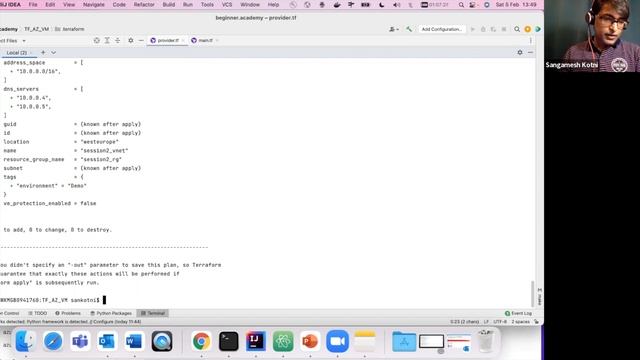Screen dimensions: 640x360
Task: Open Outlook from the dock
Action: [107, 341]
